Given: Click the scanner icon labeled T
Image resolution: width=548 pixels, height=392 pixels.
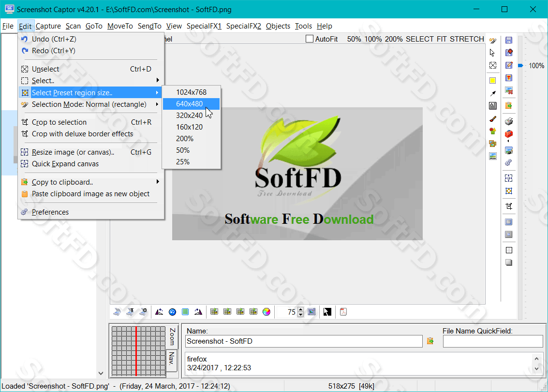Looking at the screenshot, I should [131, 312].
